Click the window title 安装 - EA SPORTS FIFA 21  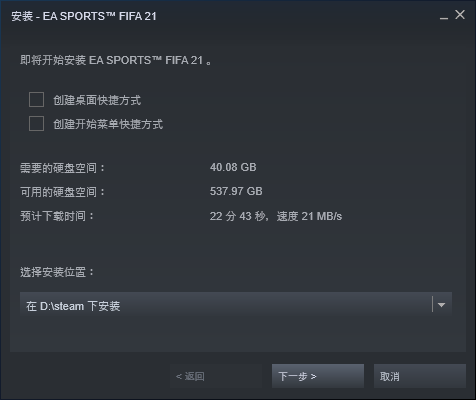click(84, 16)
